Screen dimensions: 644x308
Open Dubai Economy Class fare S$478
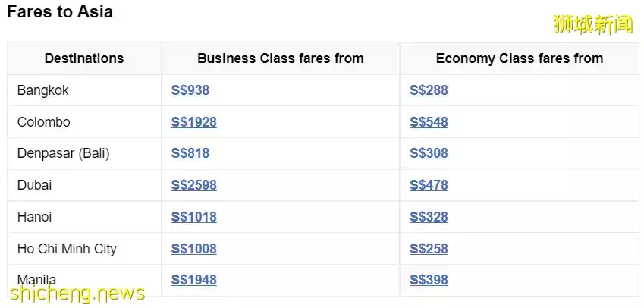[x=429, y=185]
